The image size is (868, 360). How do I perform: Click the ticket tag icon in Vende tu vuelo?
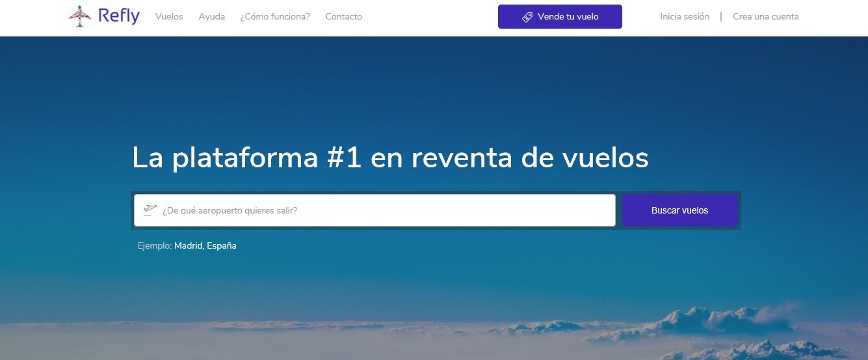[527, 17]
